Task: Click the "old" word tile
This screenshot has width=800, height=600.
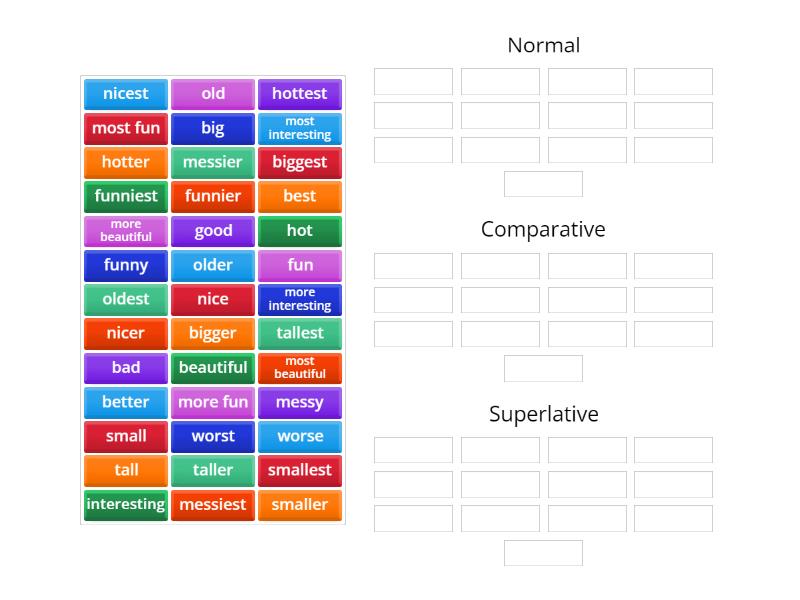Action: 212,94
